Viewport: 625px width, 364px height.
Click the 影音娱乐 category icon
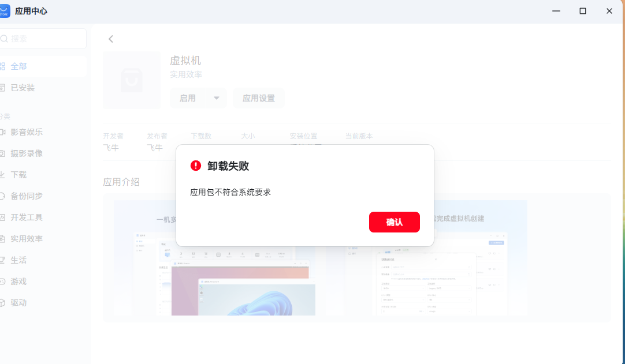click(x=2, y=132)
